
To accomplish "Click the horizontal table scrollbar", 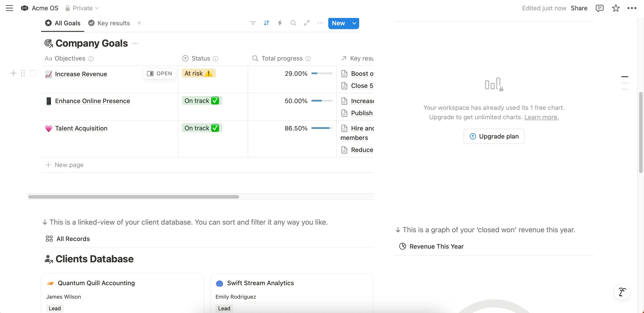I will pos(133,197).
